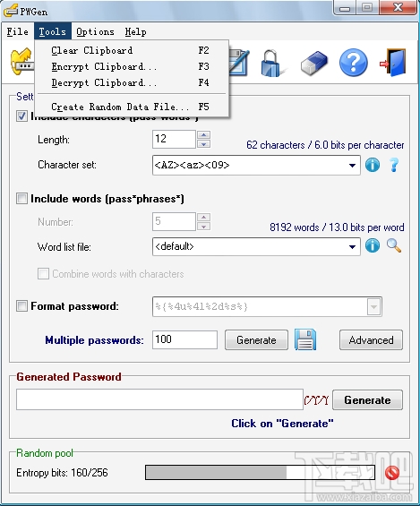
Task: Increase Number of words up arrow
Action: (x=203, y=217)
